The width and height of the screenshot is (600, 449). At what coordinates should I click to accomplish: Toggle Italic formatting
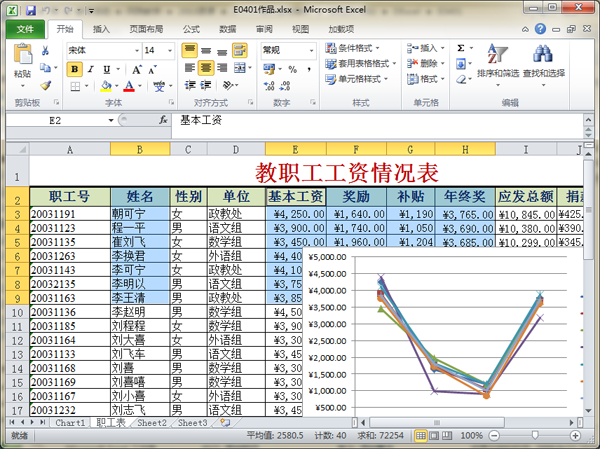[x=90, y=69]
